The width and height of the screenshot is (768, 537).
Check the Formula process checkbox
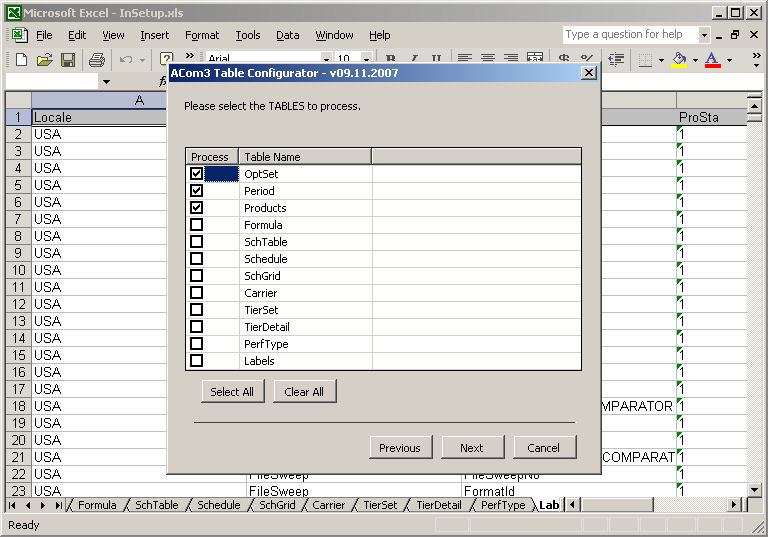click(x=196, y=224)
